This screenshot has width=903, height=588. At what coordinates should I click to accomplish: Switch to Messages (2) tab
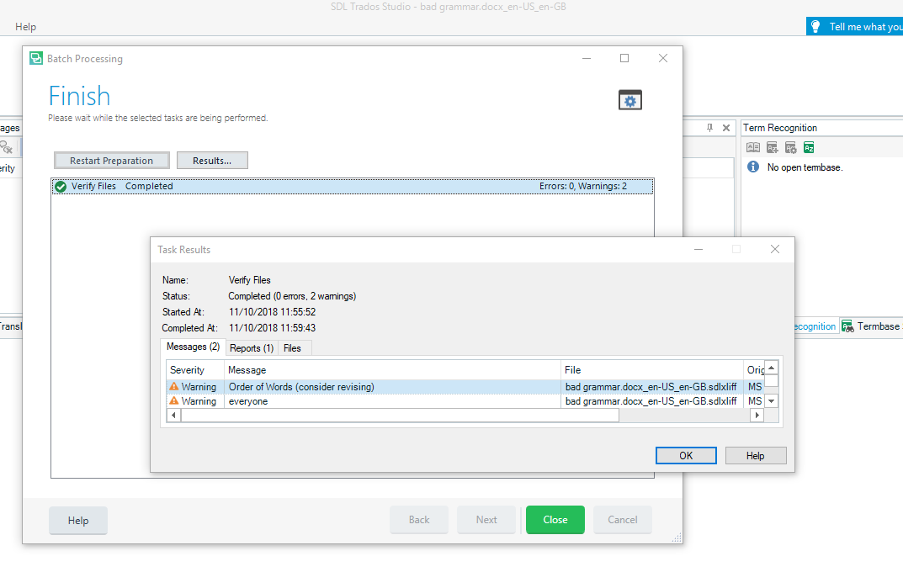[193, 347]
